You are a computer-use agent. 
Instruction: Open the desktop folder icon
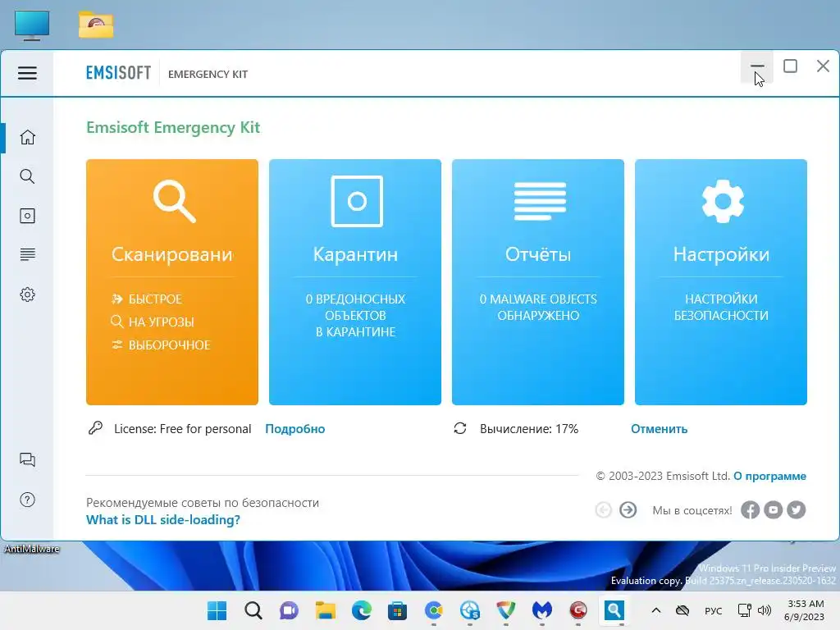pyautogui.click(x=96, y=25)
